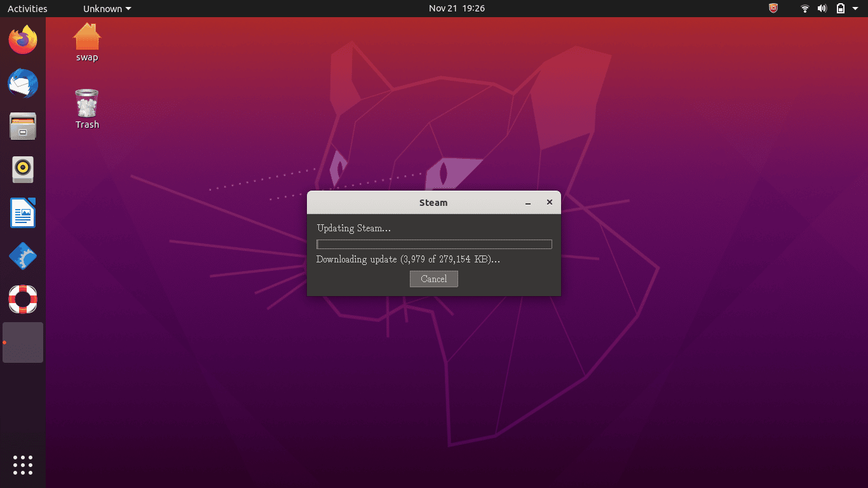Open the Nov 21 19:26 clock calendar
Screen dimensions: 868x488
(457, 8)
